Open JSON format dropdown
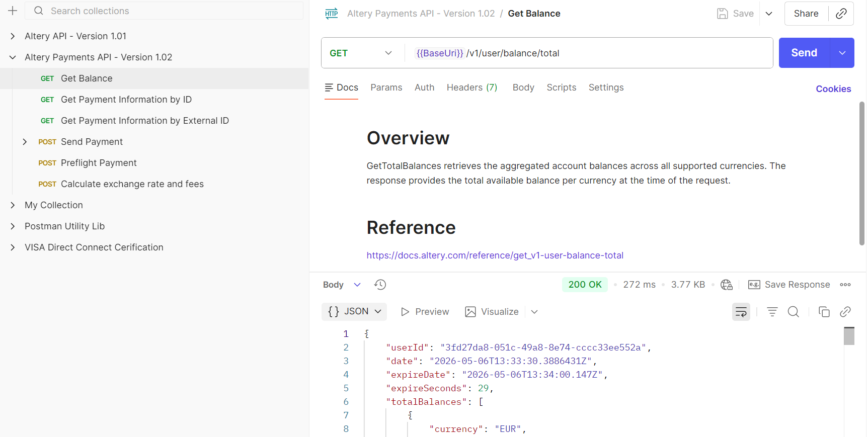868x437 pixels. [354, 312]
